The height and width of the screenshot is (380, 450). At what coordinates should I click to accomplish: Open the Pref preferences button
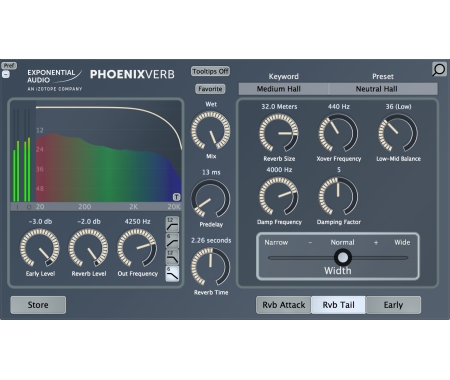9,65
